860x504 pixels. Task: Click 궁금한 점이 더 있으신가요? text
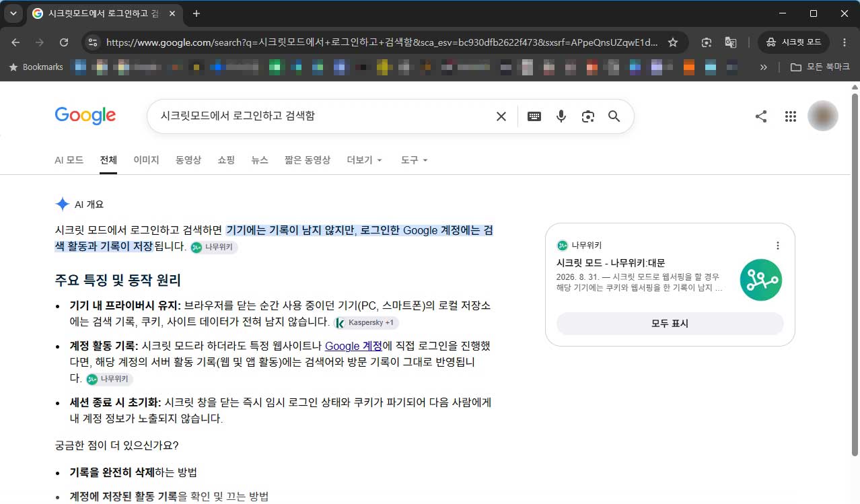click(116, 445)
